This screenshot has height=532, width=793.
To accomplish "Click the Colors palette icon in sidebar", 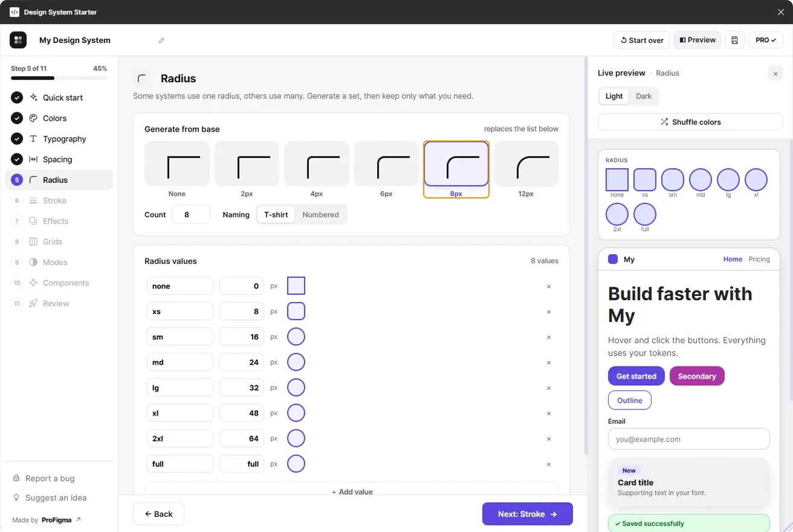I will pyautogui.click(x=33, y=118).
